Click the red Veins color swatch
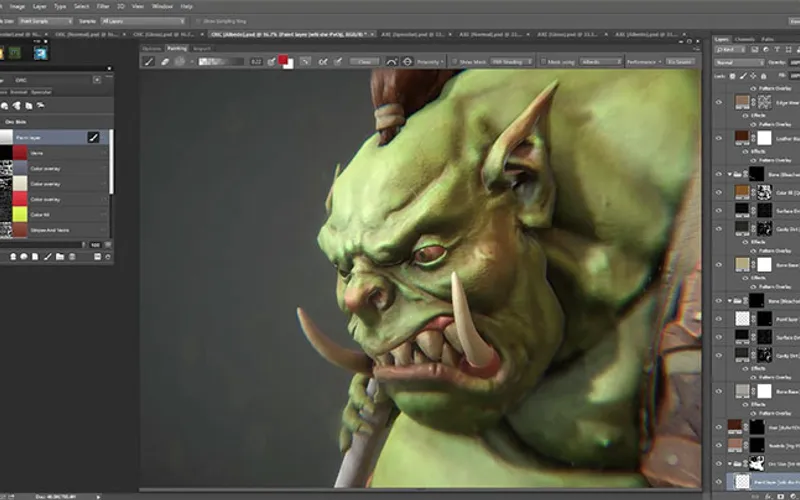Image resolution: width=800 pixels, height=500 pixels. point(20,153)
